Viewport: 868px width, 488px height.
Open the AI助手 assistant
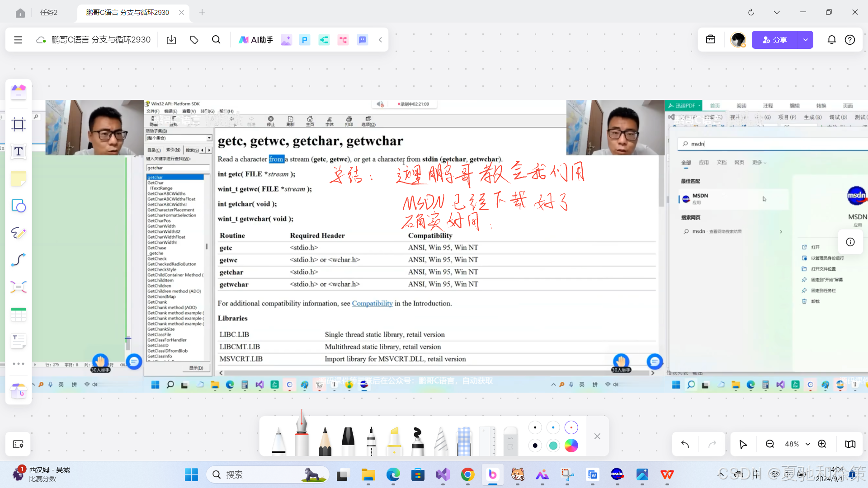[256, 40]
